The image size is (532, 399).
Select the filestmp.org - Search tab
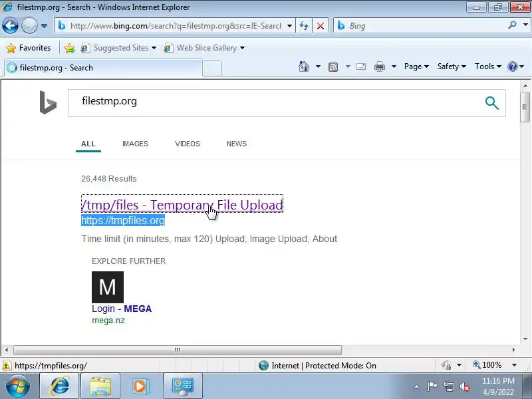103,68
